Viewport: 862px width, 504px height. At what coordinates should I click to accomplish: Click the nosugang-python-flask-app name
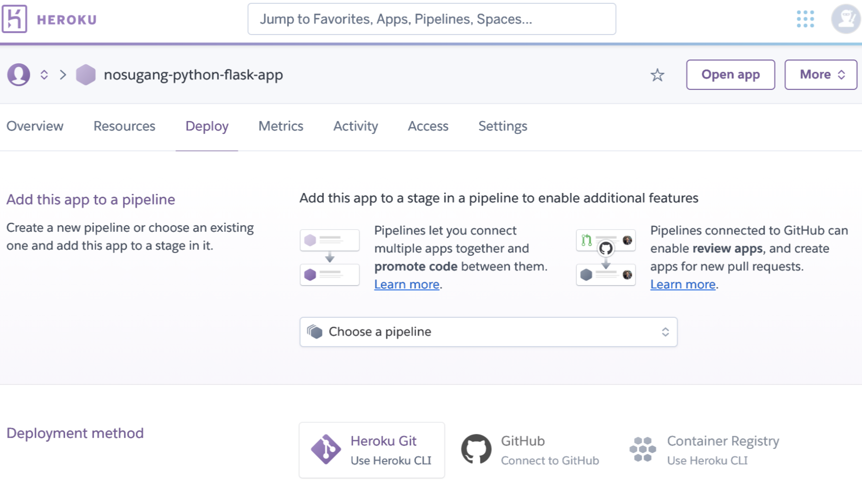[x=193, y=75]
